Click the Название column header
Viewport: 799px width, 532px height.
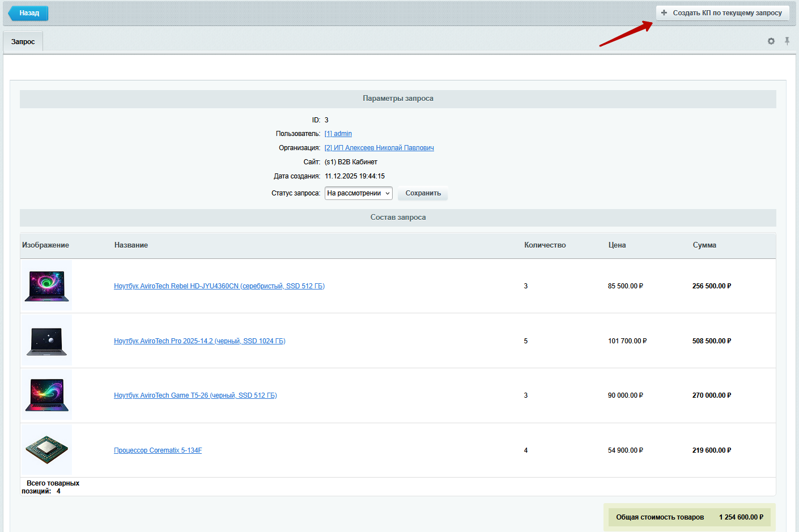pyautogui.click(x=131, y=245)
